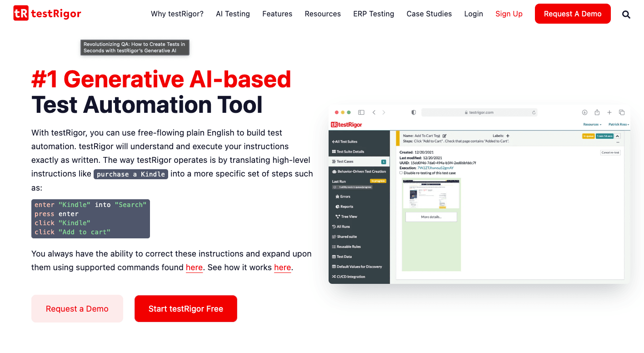
Task: Click the shield privacy icon in demo browser
Action: pos(414,112)
